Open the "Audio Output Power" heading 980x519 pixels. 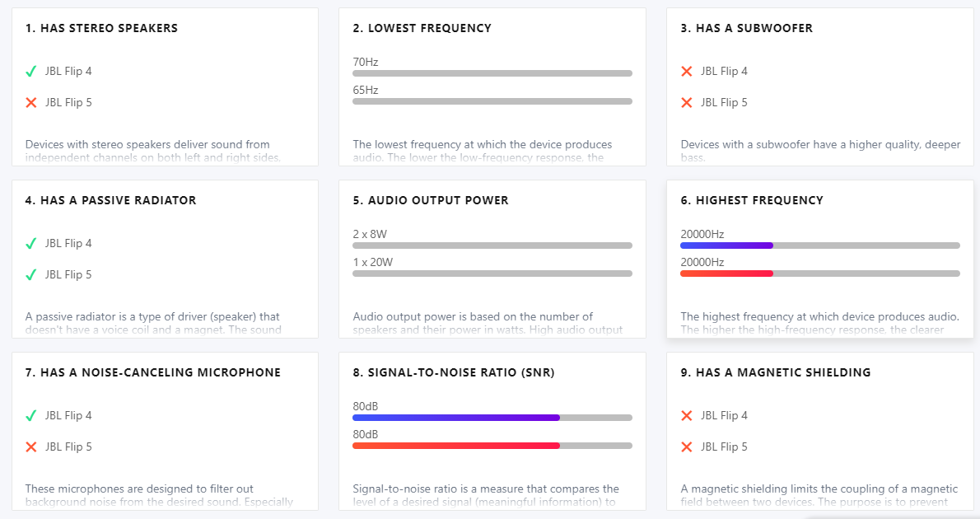pyautogui.click(x=431, y=200)
